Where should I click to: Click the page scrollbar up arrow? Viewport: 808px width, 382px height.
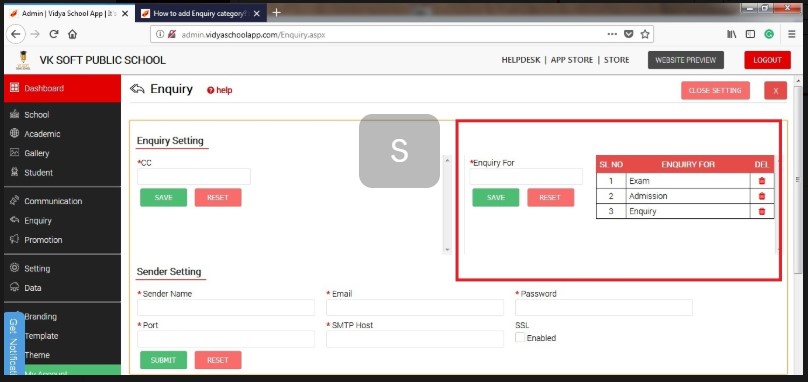(798, 81)
